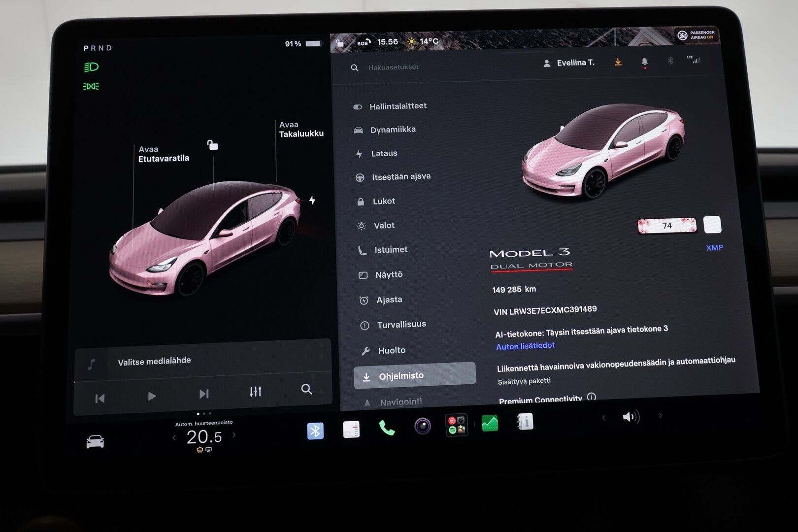Viewport: 798px width, 532px height.
Task: Open the Navigointi menu item
Action: [393, 402]
